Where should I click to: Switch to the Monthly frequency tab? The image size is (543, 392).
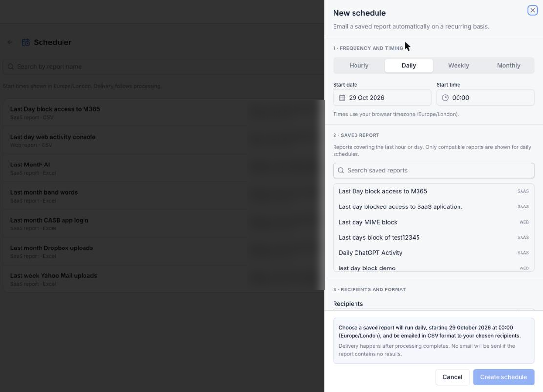[x=508, y=65]
